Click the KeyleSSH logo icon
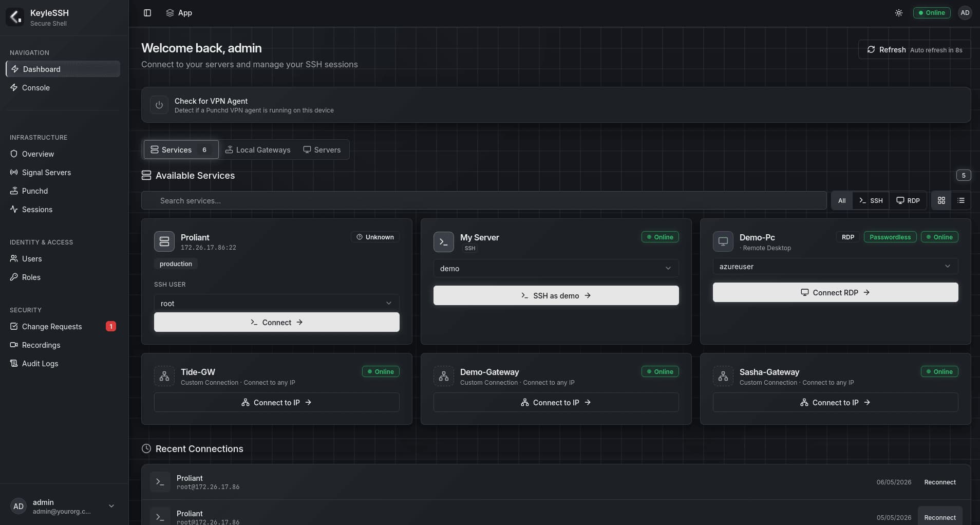The height and width of the screenshot is (525, 980). (x=15, y=17)
